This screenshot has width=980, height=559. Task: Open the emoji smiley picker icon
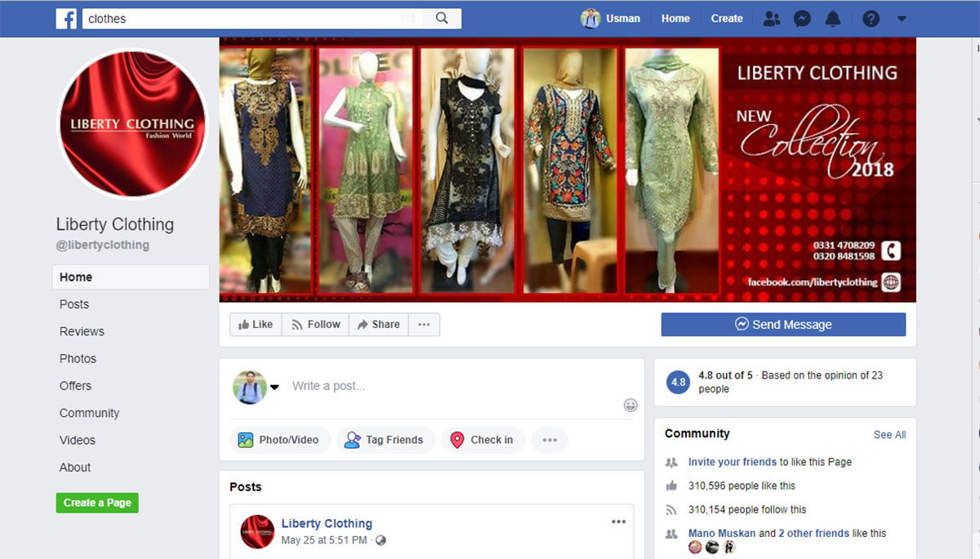[x=630, y=405]
